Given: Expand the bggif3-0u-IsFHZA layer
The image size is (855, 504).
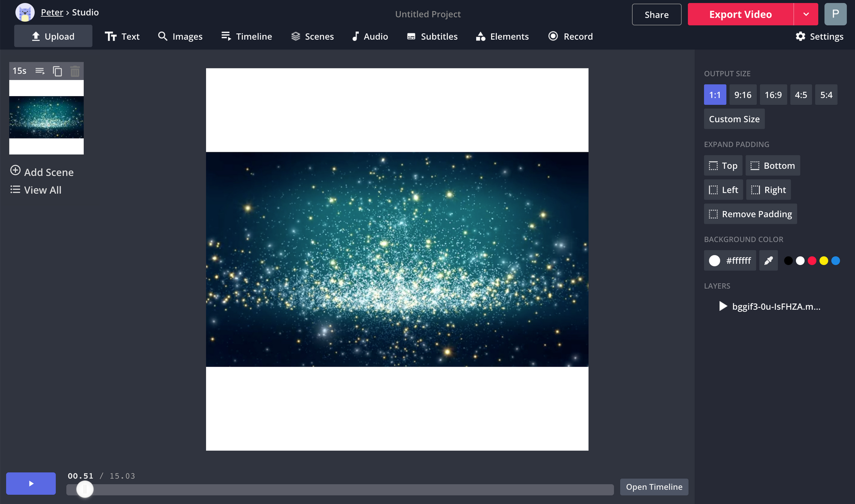Looking at the screenshot, I should 722,306.
